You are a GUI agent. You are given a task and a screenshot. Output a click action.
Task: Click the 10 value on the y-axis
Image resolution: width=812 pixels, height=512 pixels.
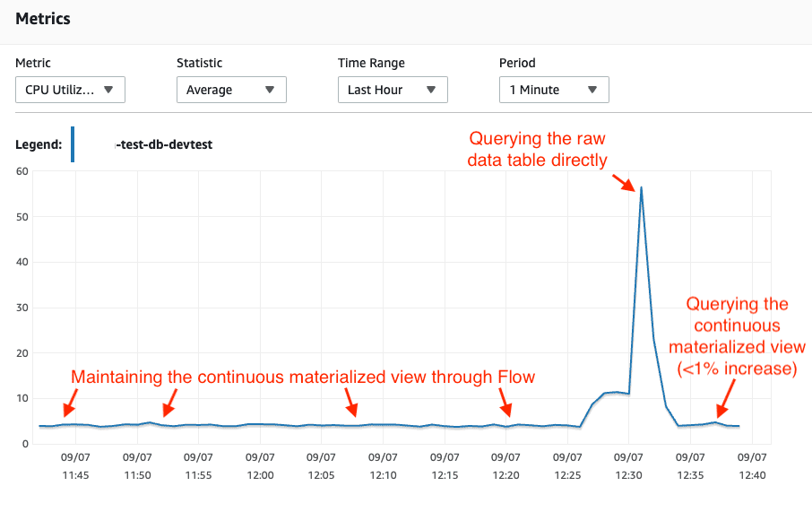tap(22, 398)
